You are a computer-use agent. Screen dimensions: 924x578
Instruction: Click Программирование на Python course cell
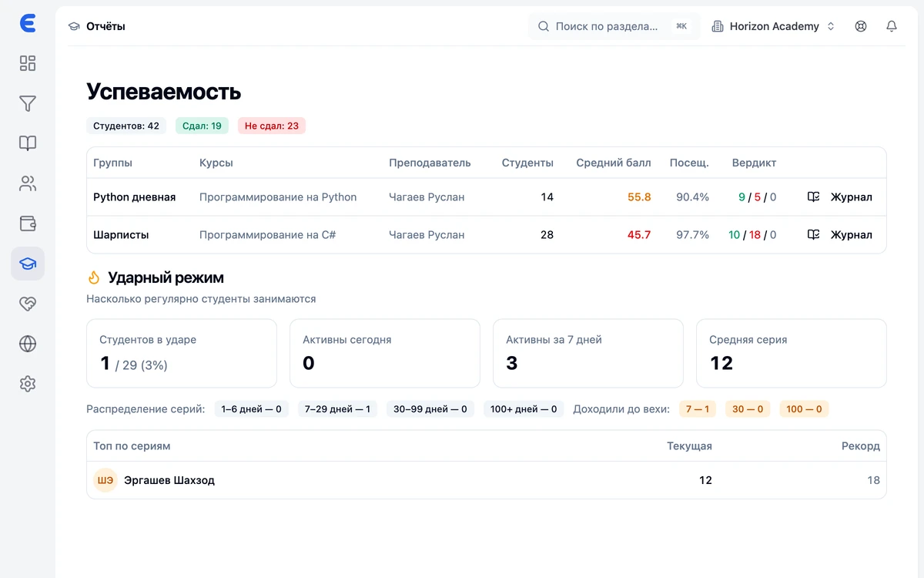coord(278,197)
